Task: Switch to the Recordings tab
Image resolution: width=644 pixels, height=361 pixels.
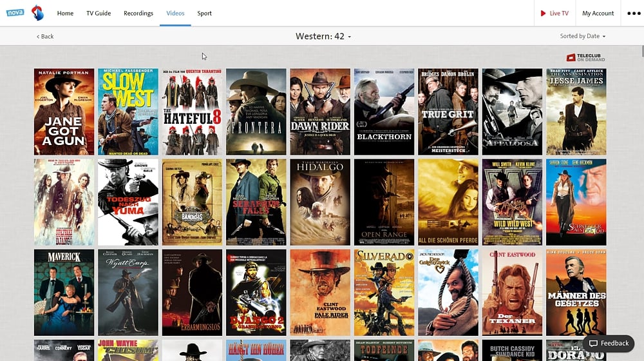Action: coord(138,13)
